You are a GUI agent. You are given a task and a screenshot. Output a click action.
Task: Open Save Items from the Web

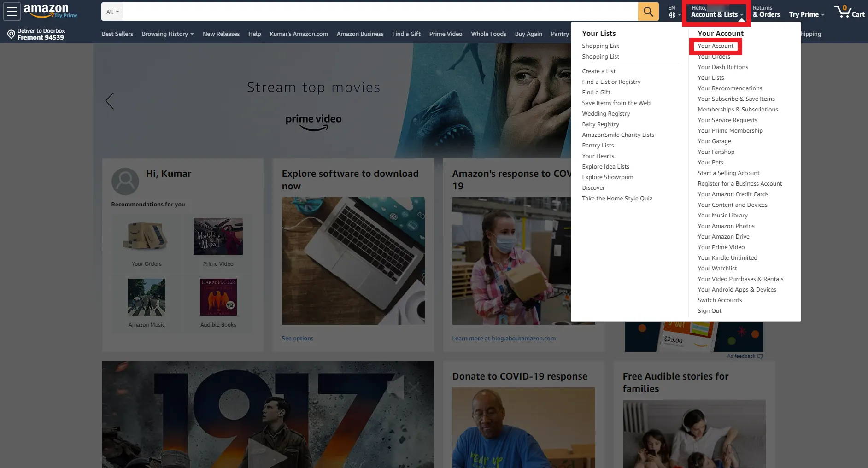(x=616, y=103)
